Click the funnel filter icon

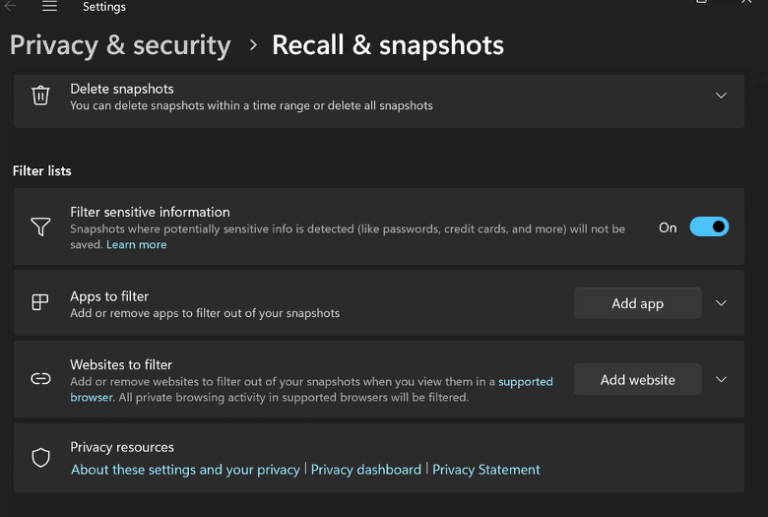(x=40, y=228)
